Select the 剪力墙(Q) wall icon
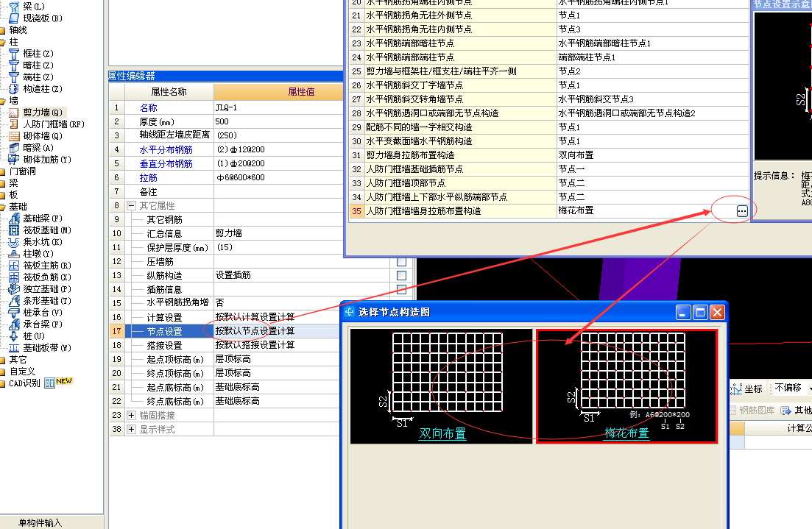812x529 pixels. 14,113
